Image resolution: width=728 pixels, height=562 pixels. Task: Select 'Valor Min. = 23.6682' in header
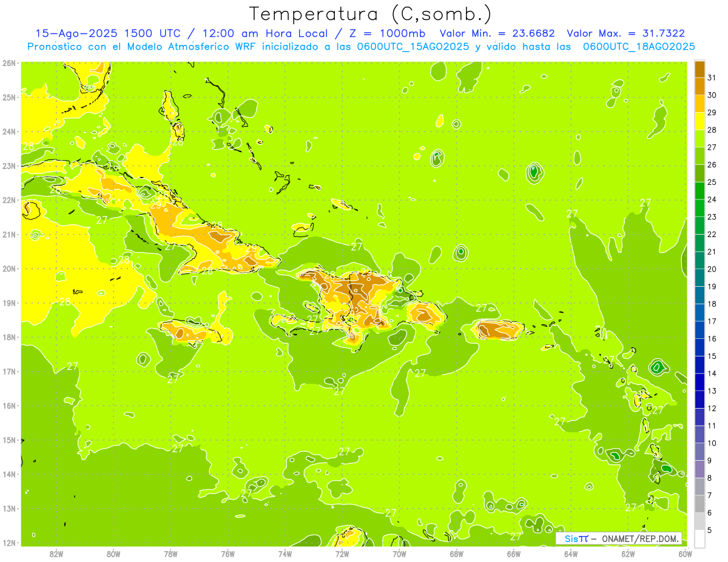coord(497,33)
